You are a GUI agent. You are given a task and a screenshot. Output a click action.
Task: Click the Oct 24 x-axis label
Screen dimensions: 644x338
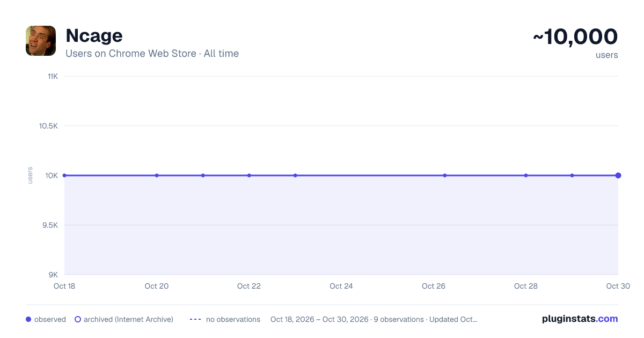pos(341,286)
